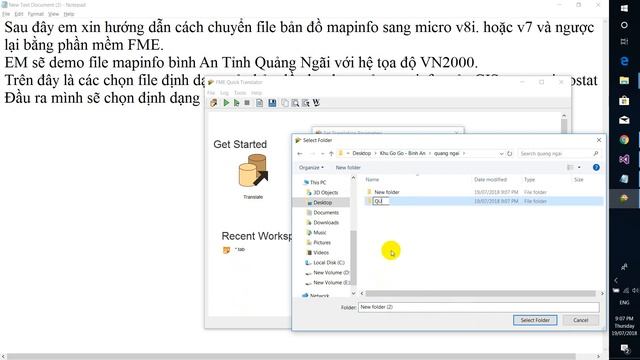Open View menu in Notepad
Screen dimensions: 640x360
(53, 14)
